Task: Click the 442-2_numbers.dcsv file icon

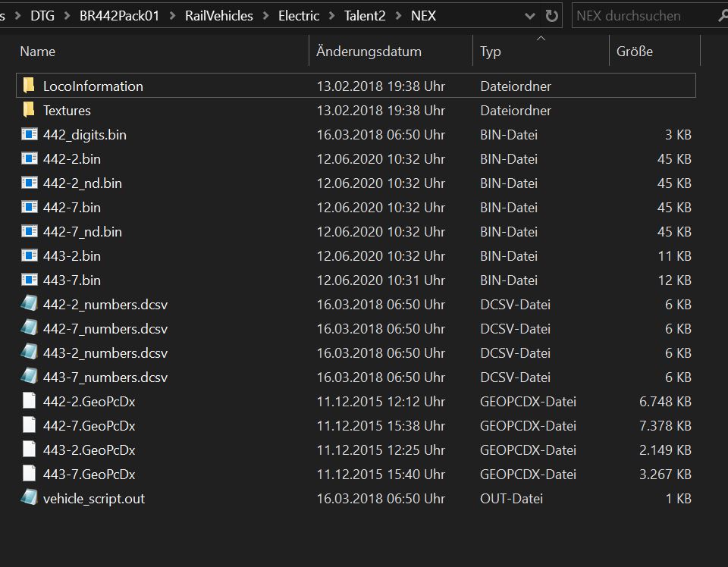Action: click(29, 305)
